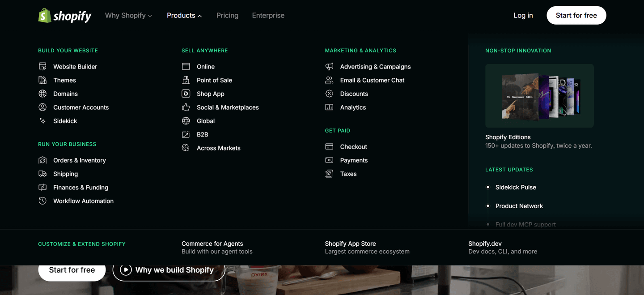Open the Product Network update
Viewport: 644px width, 295px height.
pos(519,206)
